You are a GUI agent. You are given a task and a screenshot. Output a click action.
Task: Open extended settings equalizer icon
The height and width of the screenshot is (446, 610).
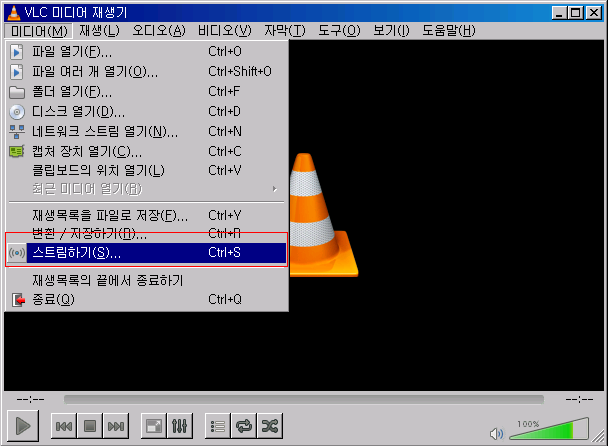click(x=179, y=426)
